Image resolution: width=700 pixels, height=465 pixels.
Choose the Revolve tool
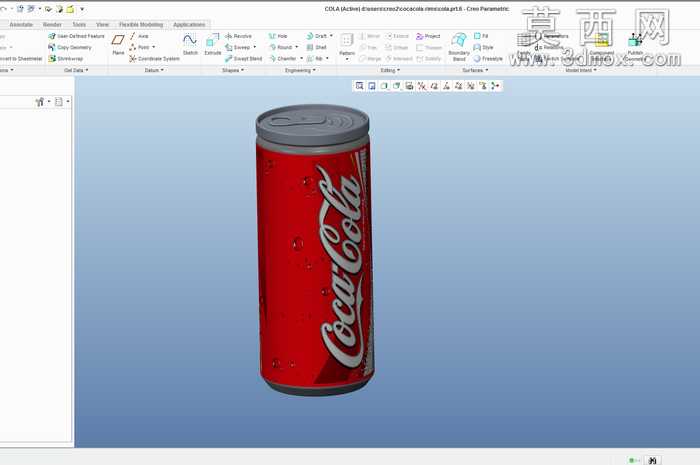238,36
